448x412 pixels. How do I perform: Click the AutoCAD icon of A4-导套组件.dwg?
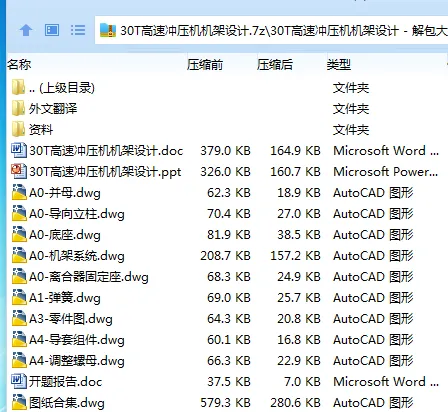(x=19, y=340)
